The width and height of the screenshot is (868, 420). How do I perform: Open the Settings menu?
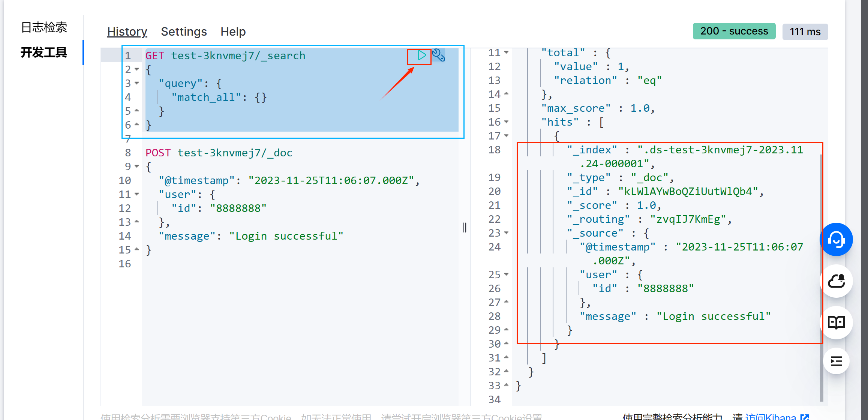[x=184, y=31]
